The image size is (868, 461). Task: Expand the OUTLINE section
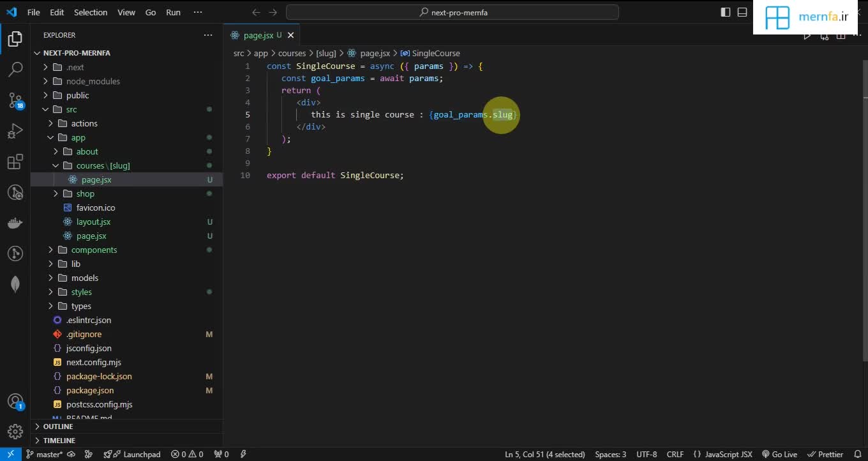[x=57, y=427]
